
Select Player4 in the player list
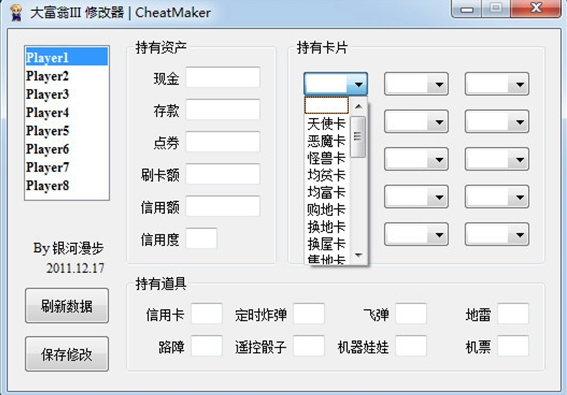[x=67, y=112]
